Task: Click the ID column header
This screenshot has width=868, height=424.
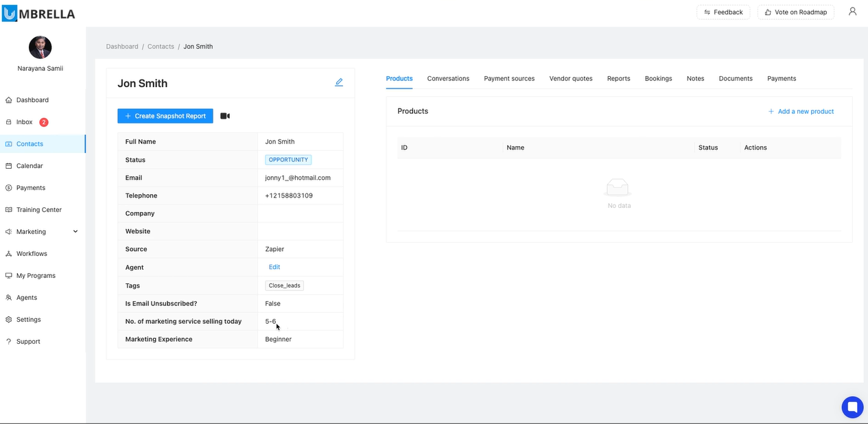Action: point(404,148)
